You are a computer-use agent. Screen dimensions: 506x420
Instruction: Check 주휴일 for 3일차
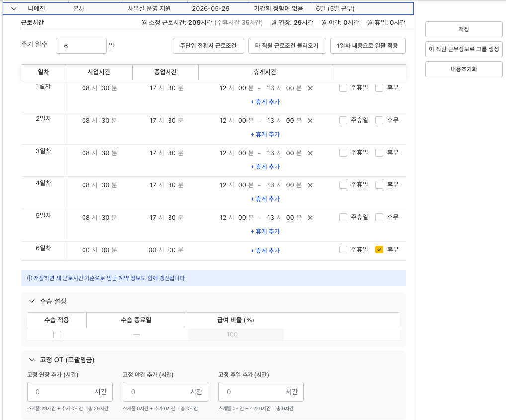pyautogui.click(x=343, y=152)
